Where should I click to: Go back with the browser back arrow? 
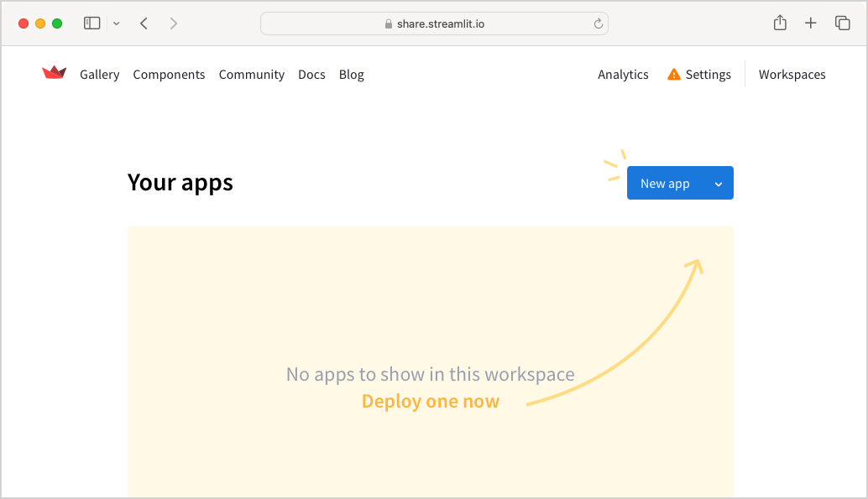click(144, 23)
